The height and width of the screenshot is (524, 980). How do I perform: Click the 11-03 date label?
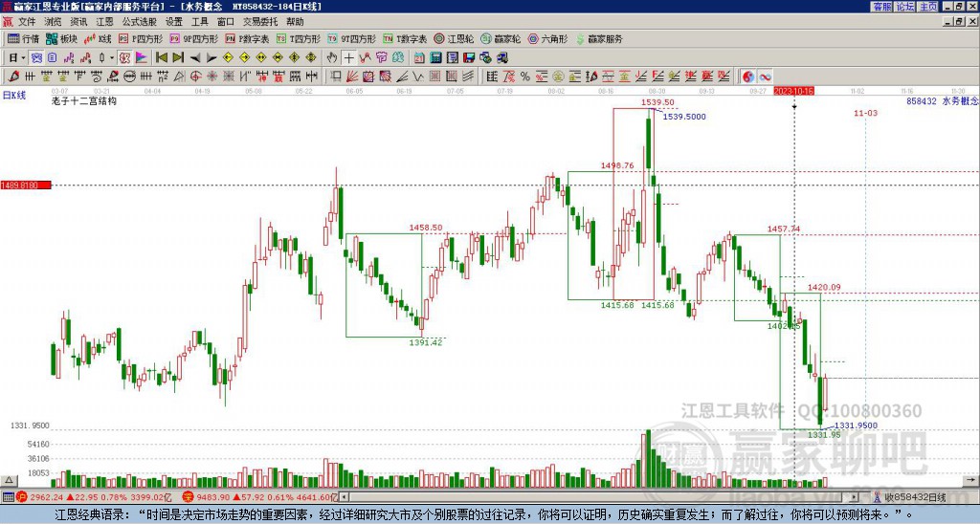(x=865, y=113)
